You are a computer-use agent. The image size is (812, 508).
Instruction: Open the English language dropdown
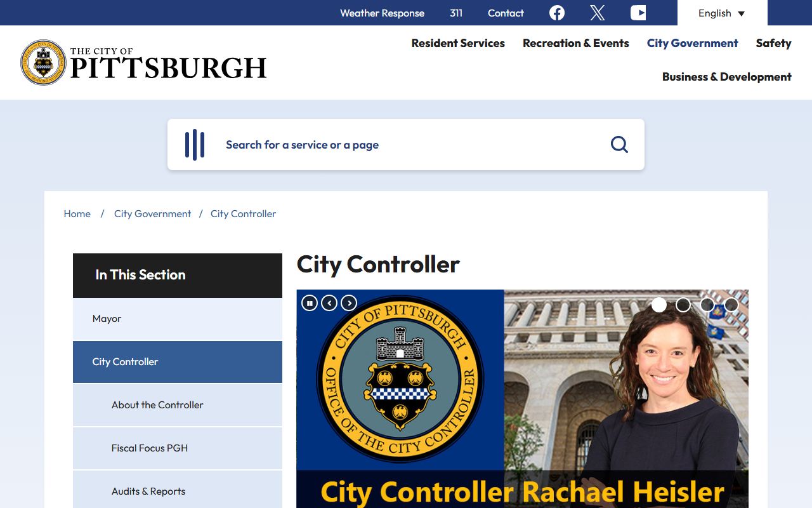click(x=722, y=13)
